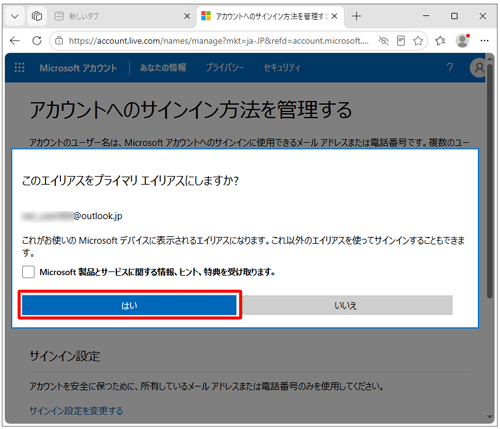Viewport: 500px width, 429px height.
Task: Click the @outlook.jp alias text
Action: (98, 216)
